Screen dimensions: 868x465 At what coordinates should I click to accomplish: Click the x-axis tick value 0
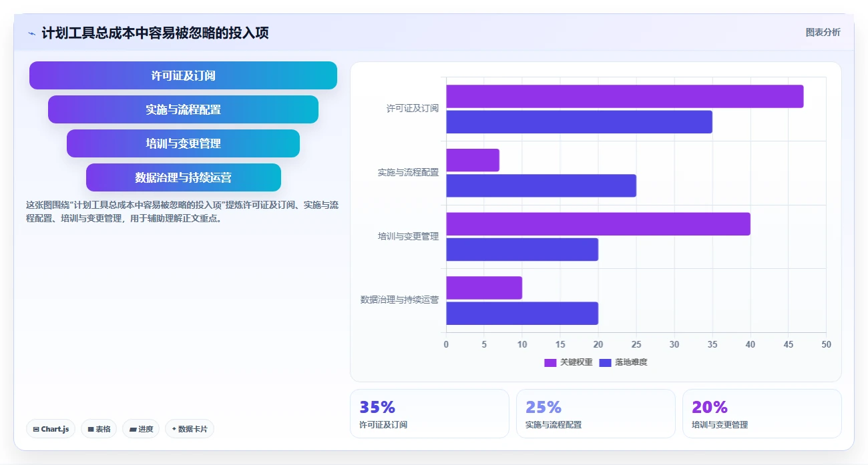click(446, 344)
